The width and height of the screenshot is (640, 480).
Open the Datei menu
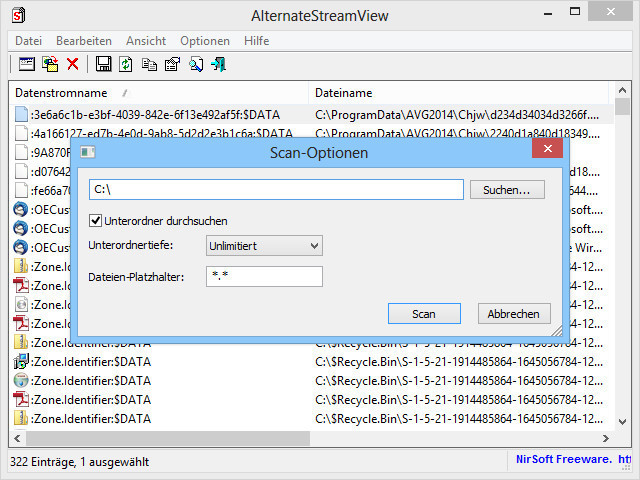29,41
